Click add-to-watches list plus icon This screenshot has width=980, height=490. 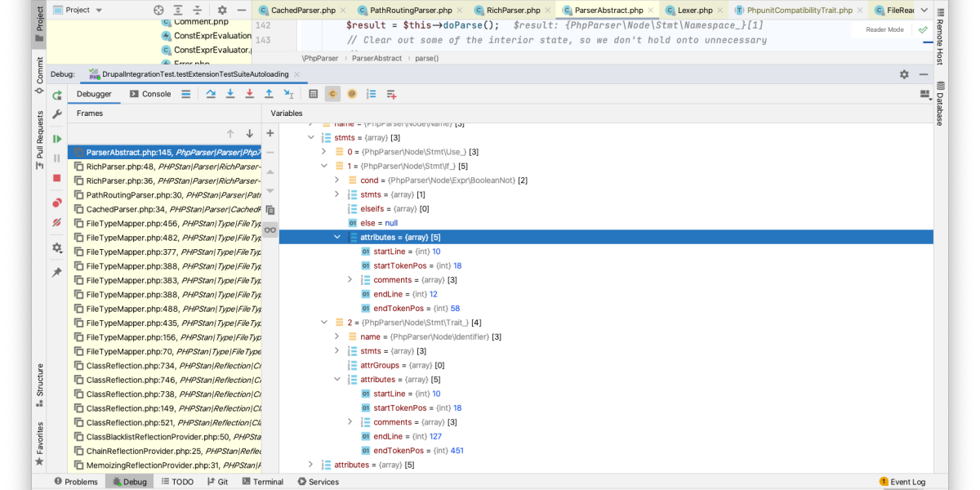(391, 94)
